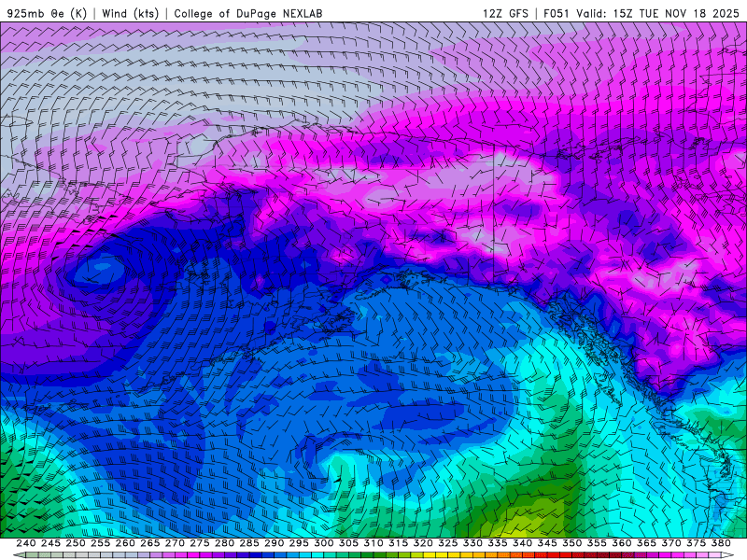This screenshot has height=560, width=747.
Task: Select the 265 scale value
Action: (149, 543)
